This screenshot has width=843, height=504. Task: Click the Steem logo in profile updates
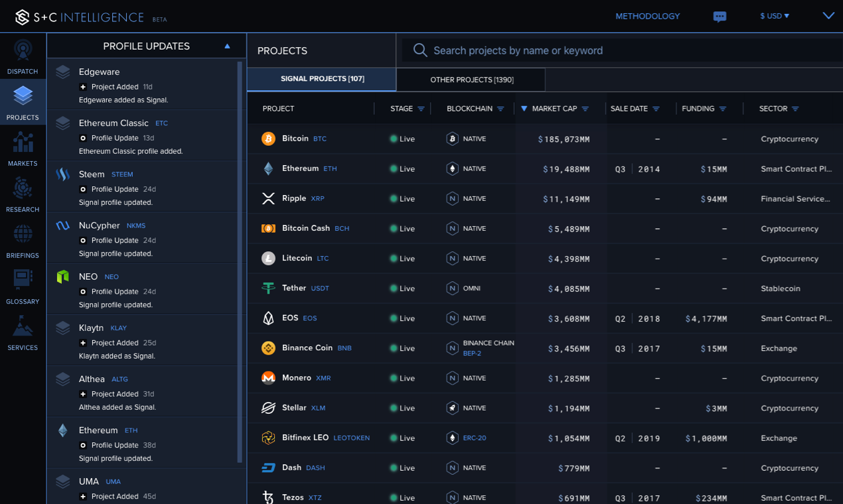pos(63,174)
